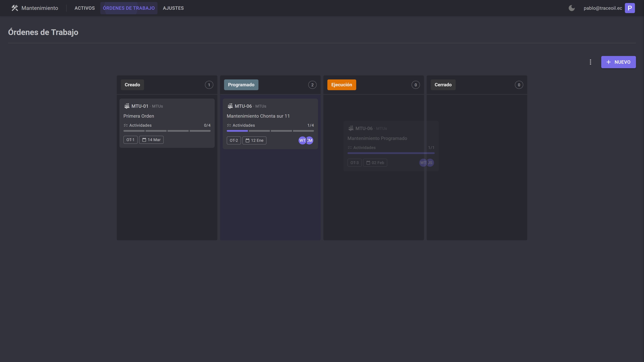Select the WT assignee avatar on OT-2
Image resolution: width=644 pixels, height=362 pixels.
[302, 140]
